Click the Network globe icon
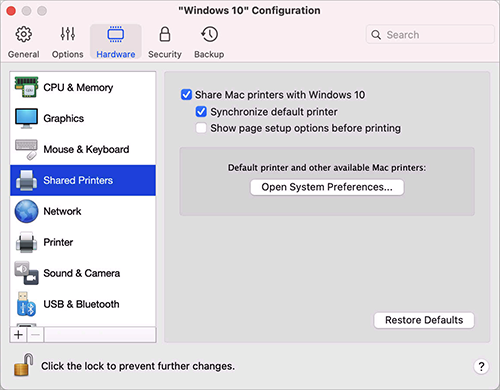The image size is (500, 390). pyautogui.click(x=26, y=211)
